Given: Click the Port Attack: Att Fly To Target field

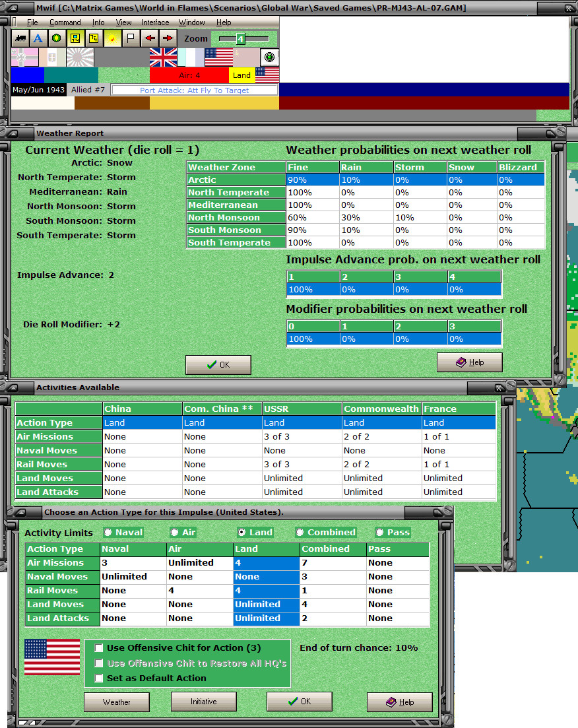Looking at the screenshot, I should tap(195, 90).
